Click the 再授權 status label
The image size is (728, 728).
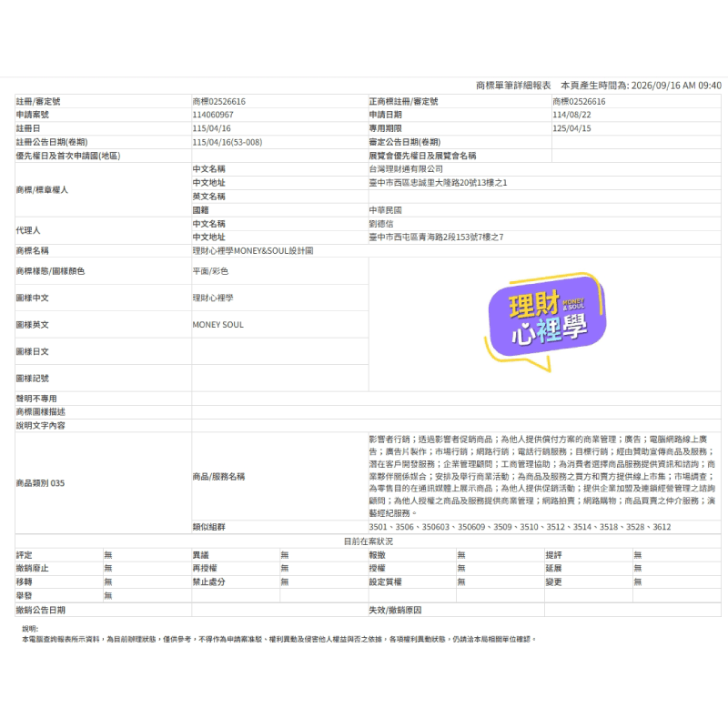(204, 568)
